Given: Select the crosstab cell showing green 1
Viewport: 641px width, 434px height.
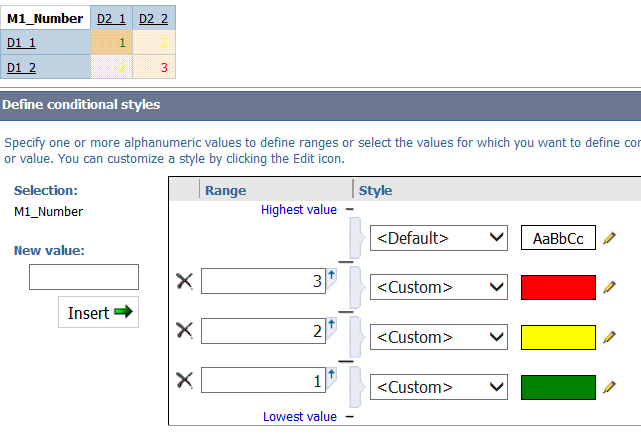Looking at the screenshot, I should click(x=112, y=42).
